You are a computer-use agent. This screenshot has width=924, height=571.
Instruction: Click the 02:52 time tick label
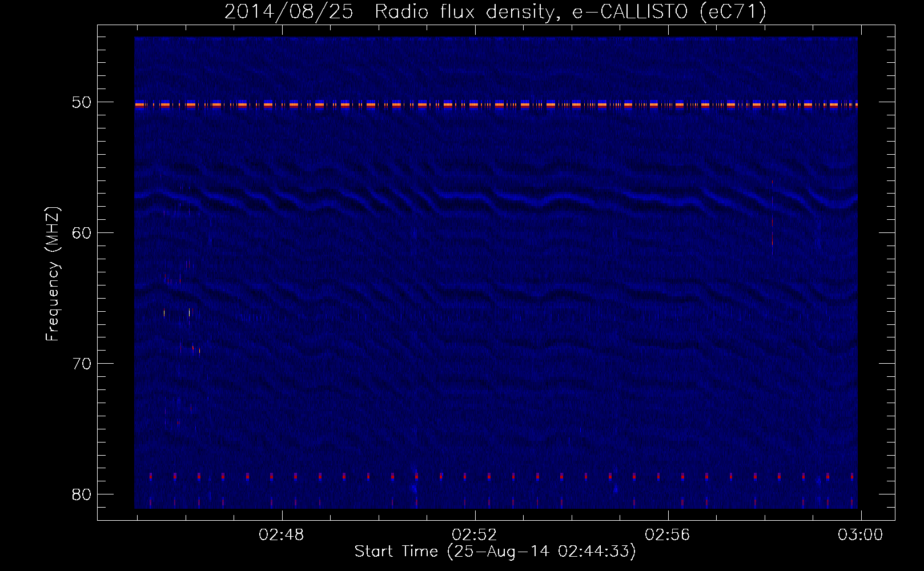[x=475, y=535]
